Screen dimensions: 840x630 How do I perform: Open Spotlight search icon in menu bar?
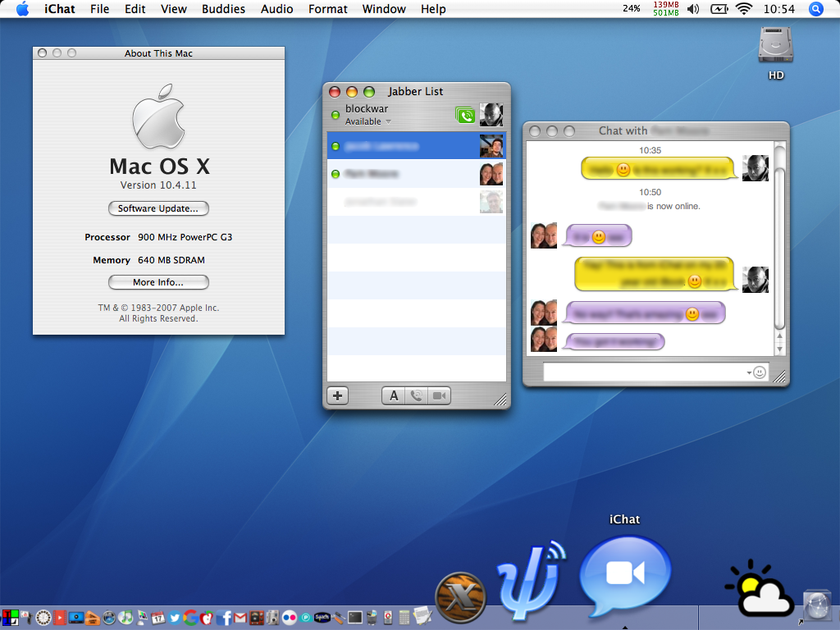point(816,9)
